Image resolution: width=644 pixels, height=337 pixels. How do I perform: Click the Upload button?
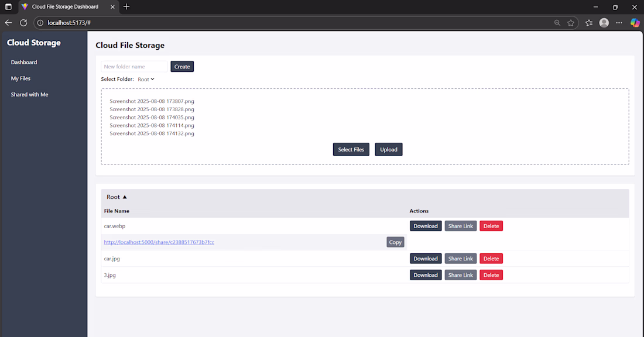click(x=389, y=149)
